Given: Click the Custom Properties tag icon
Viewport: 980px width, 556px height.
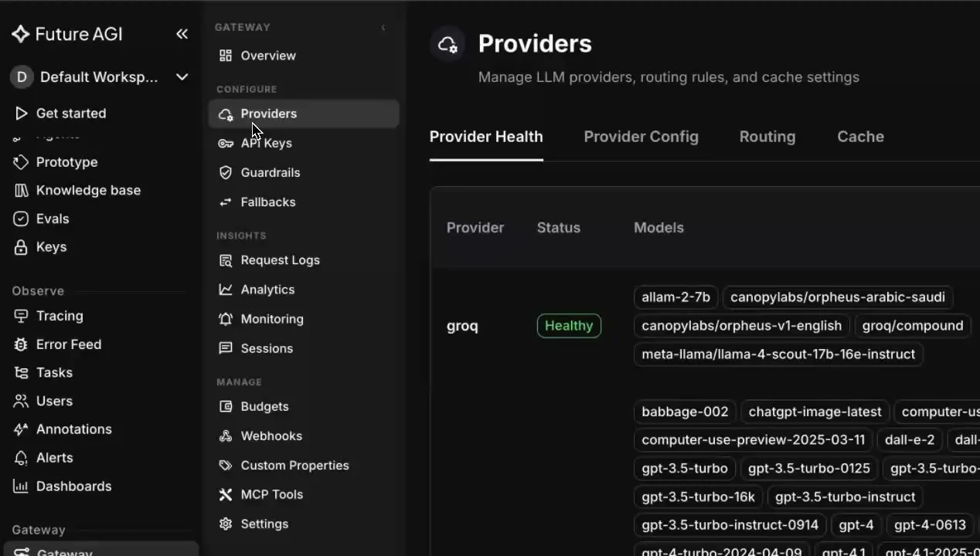Looking at the screenshot, I should [x=226, y=466].
